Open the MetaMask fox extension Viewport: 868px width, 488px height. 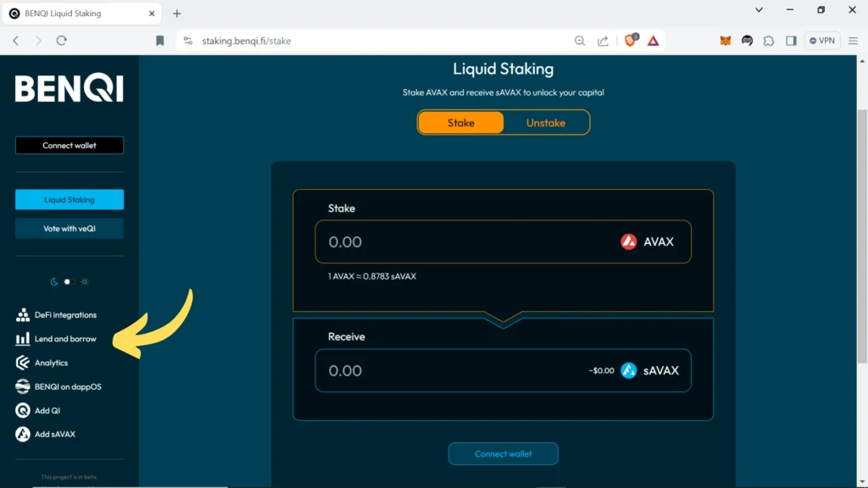pos(725,41)
